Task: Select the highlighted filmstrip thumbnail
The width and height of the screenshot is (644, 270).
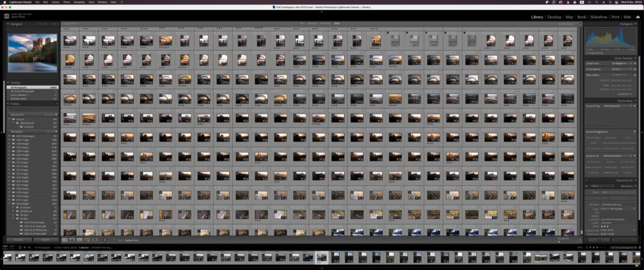Action: point(322,257)
